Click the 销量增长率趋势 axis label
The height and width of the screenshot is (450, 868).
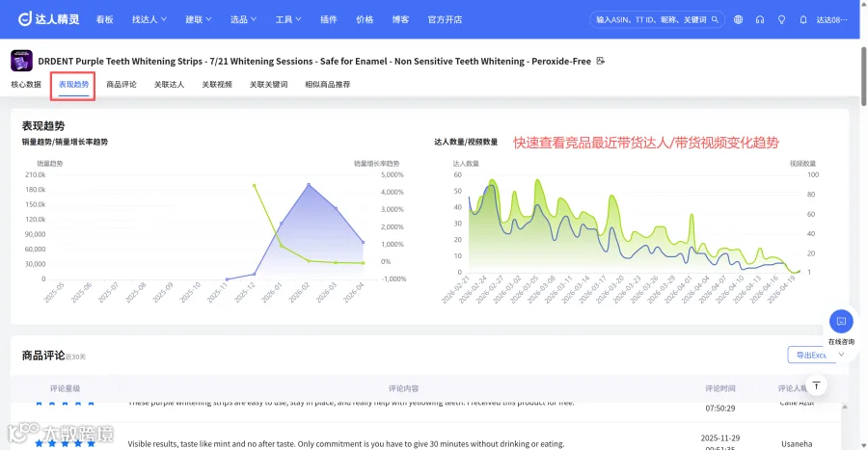pos(376,164)
